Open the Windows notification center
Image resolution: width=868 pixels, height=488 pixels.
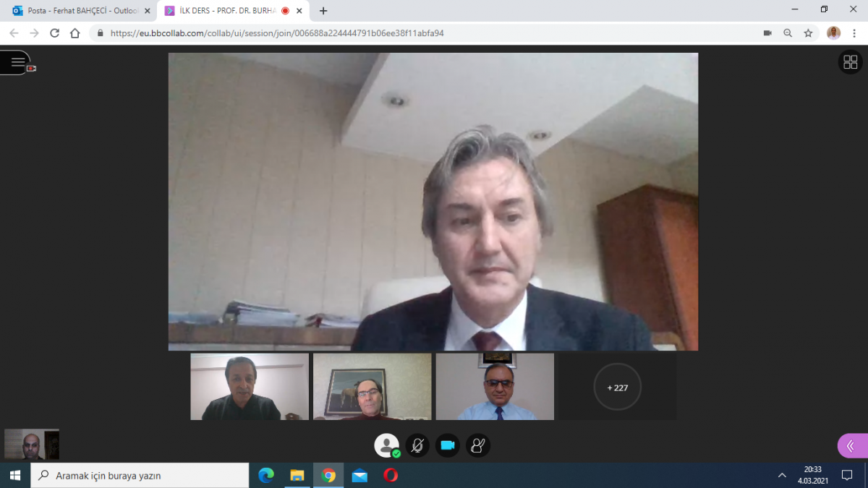coord(847,476)
